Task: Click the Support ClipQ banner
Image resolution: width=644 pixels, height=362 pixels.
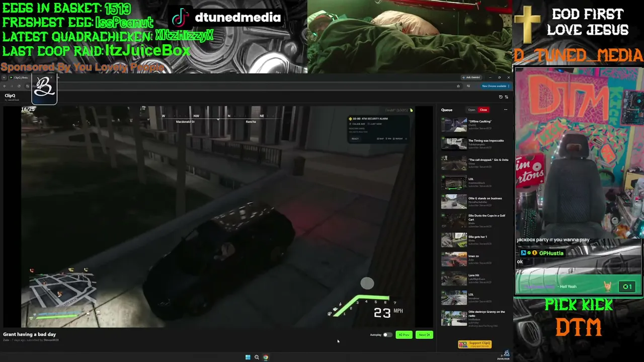Action: click(x=474, y=344)
